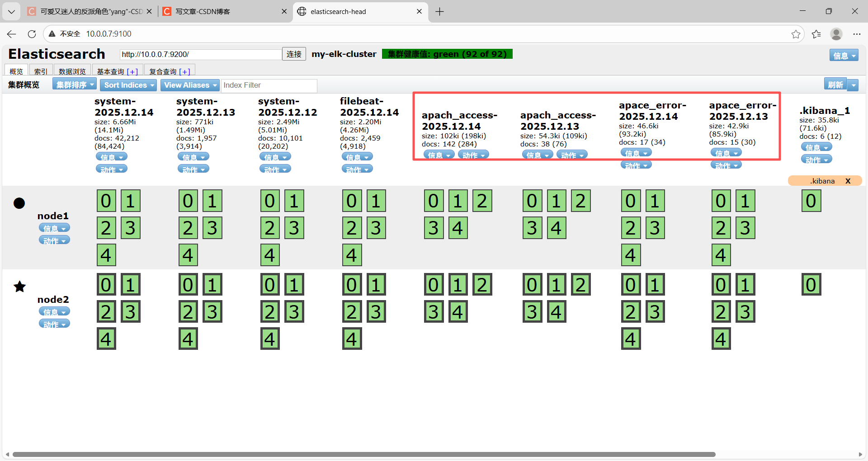Open 信息 menu for filebeat-2025.12.14
868x461 pixels.
click(357, 157)
